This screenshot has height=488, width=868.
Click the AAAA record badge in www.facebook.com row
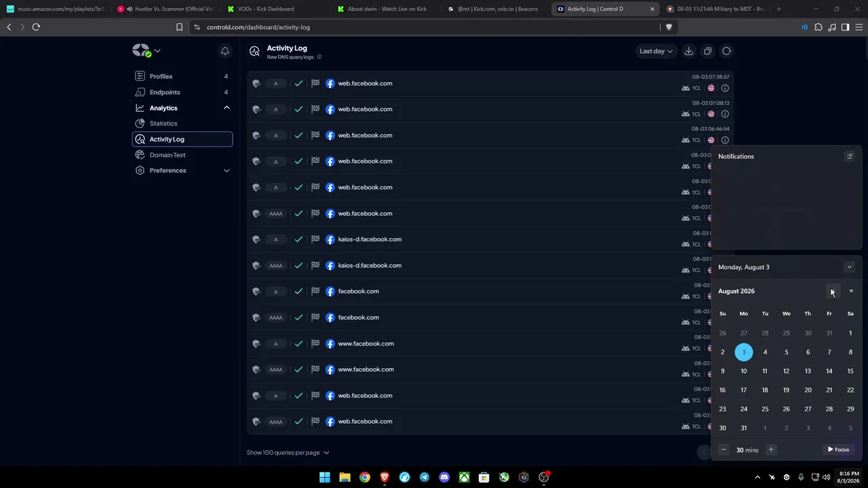tap(275, 369)
